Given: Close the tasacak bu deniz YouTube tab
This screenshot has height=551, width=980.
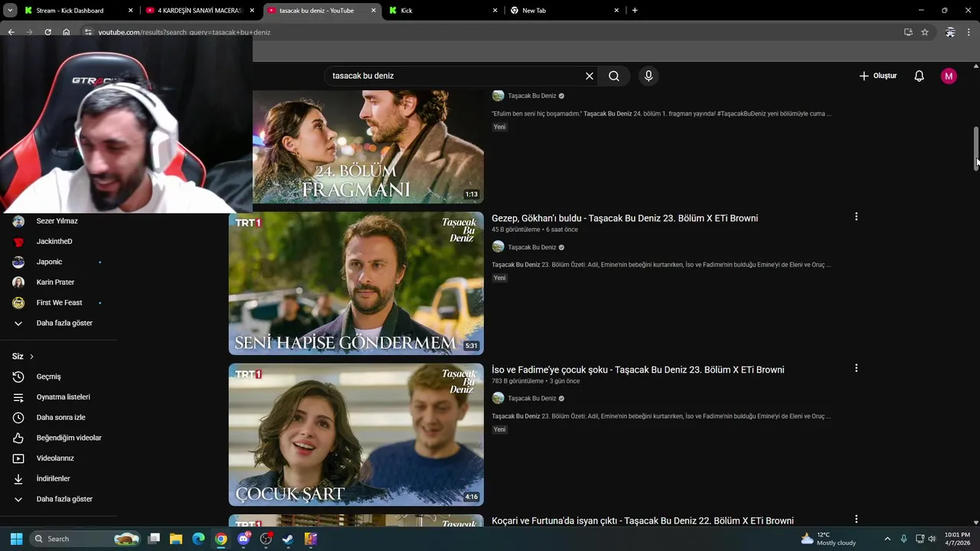Looking at the screenshot, I should (374, 11).
